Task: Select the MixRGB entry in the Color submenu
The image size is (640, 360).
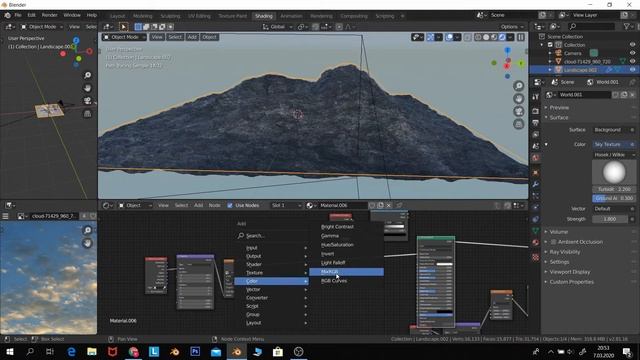Action: [x=346, y=272]
